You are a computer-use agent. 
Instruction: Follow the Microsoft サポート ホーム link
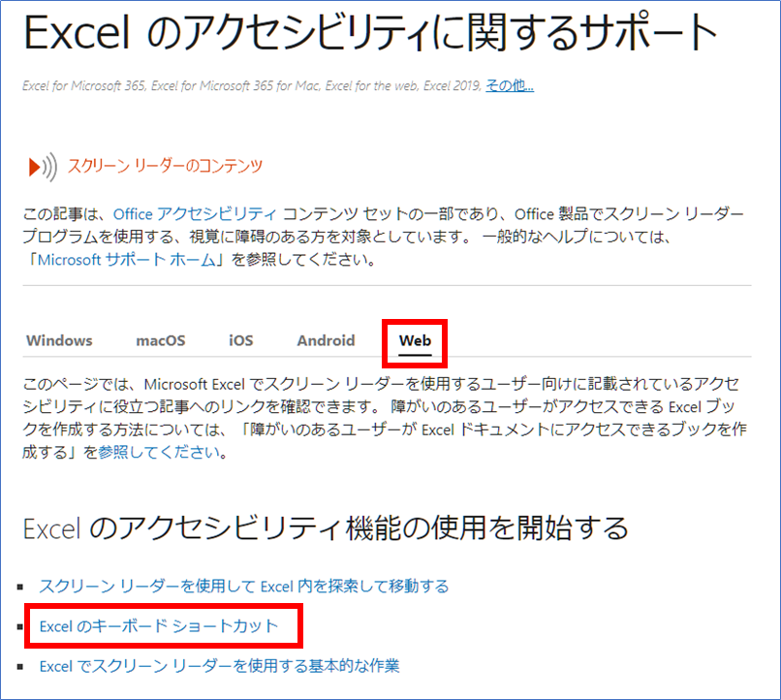[x=127, y=260]
